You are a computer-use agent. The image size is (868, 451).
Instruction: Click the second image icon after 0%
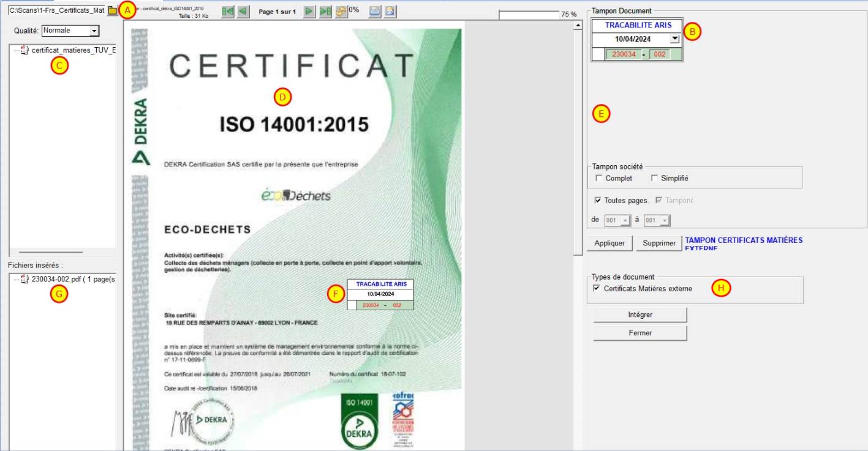[x=390, y=11]
